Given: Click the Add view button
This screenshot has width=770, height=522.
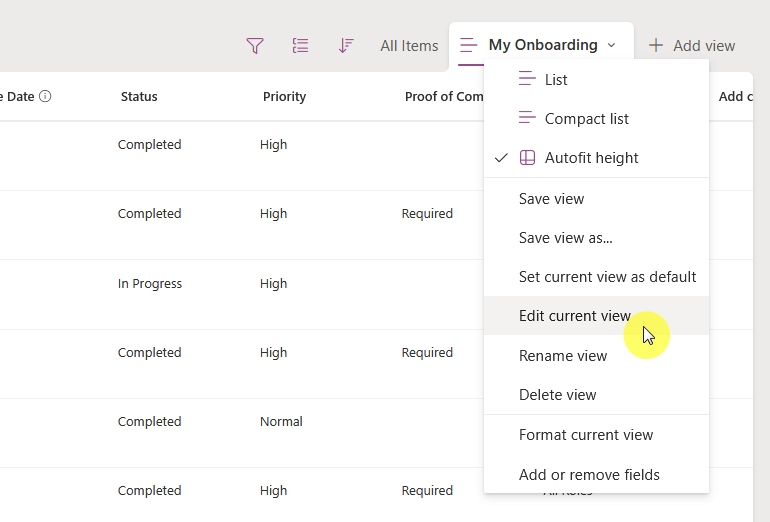Looking at the screenshot, I should 692,46.
